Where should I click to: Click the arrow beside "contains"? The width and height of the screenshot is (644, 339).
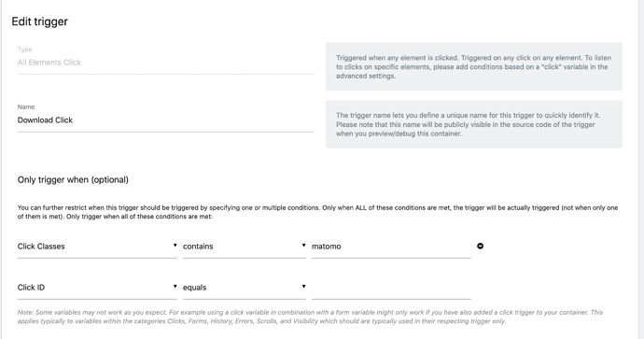[303, 246]
